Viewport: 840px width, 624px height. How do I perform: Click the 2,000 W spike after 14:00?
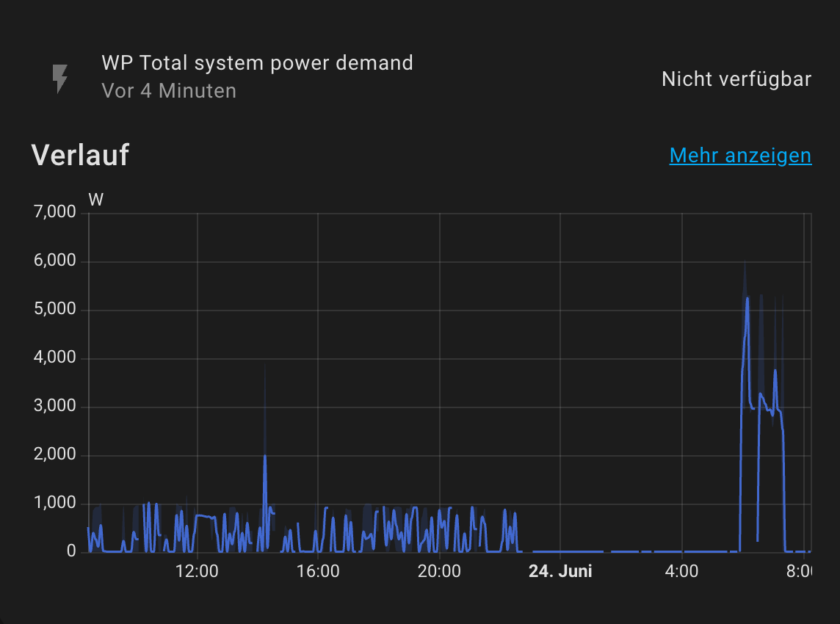tap(264, 457)
